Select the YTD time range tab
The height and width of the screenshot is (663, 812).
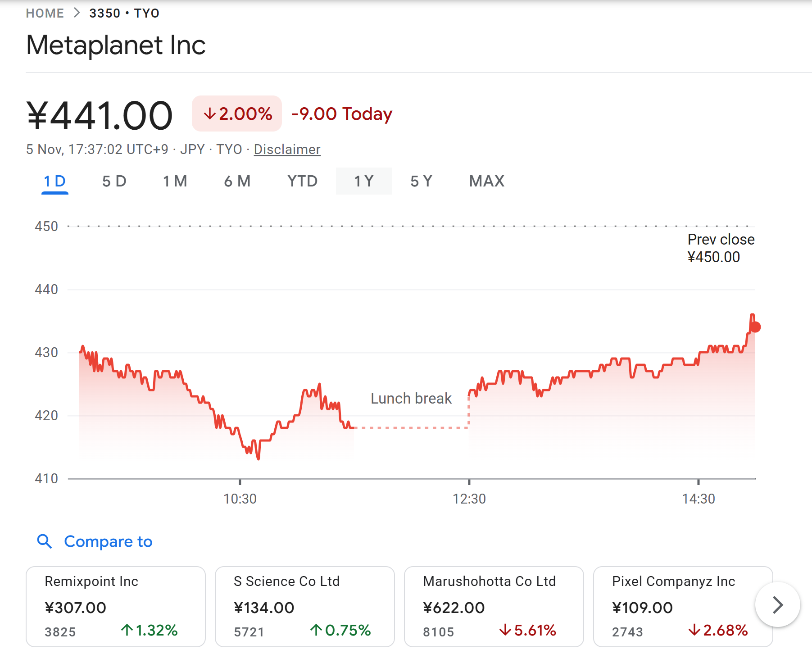pos(301,181)
